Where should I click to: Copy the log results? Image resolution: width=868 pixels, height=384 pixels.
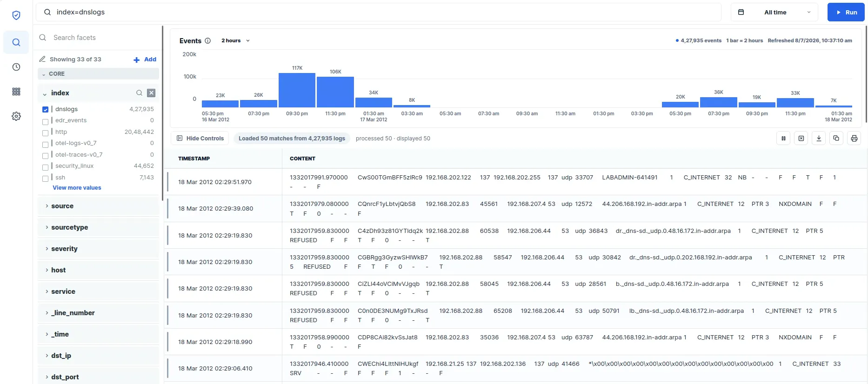click(836, 138)
